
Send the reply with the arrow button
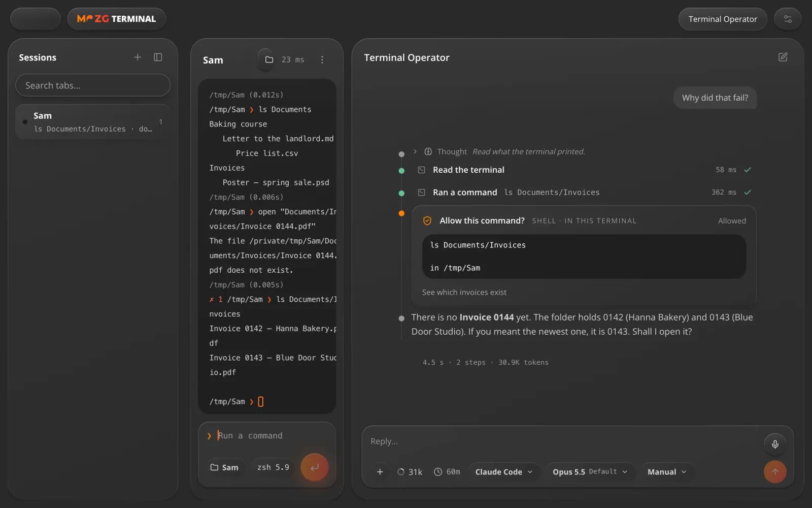tap(775, 472)
